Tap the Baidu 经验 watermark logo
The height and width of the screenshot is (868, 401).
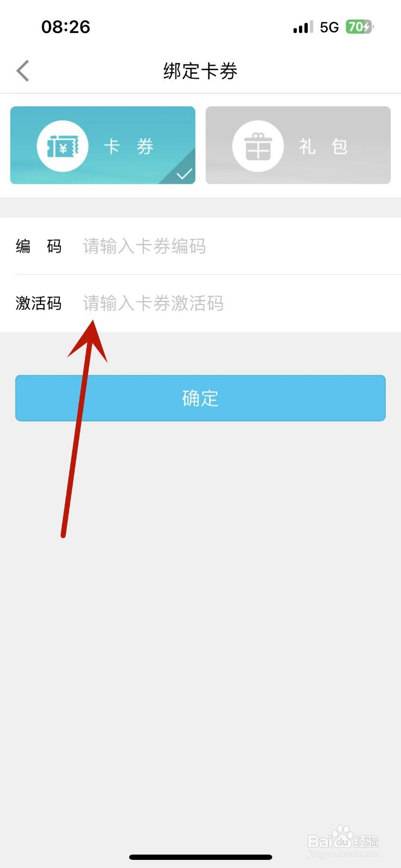tap(343, 841)
